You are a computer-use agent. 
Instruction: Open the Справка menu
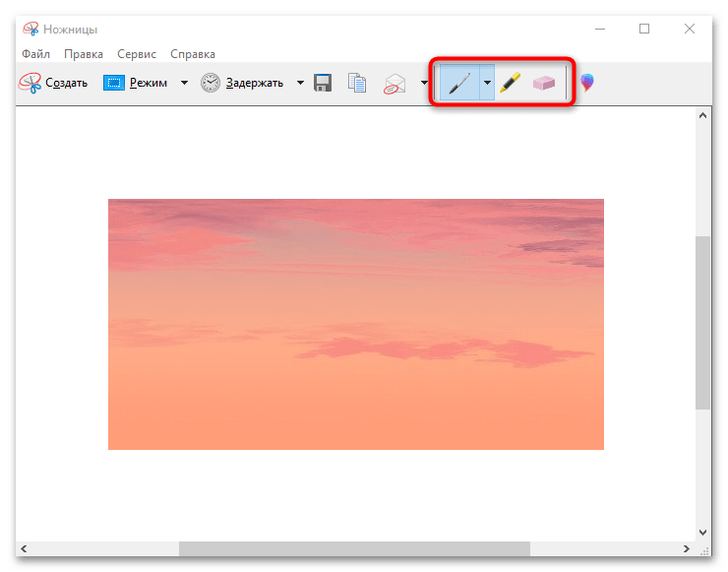[x=193, y=54]
